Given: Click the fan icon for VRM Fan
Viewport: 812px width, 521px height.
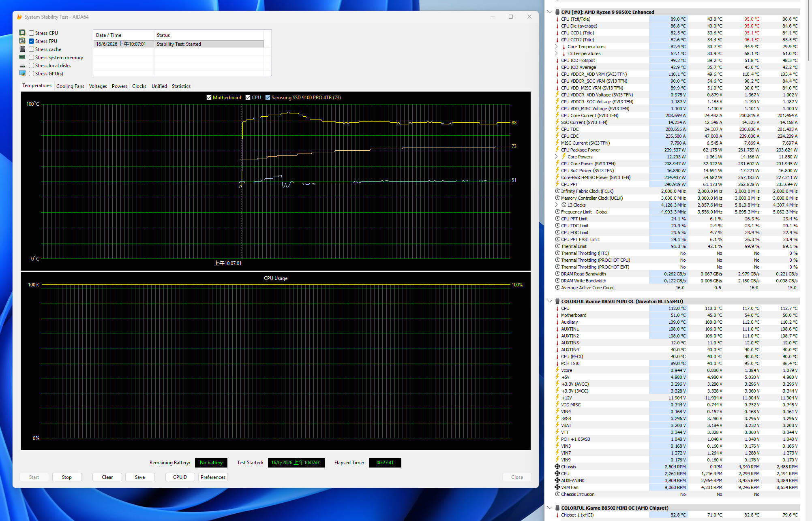Looking at the screenshot, I should pyautogui.click(x=557, y=487).
